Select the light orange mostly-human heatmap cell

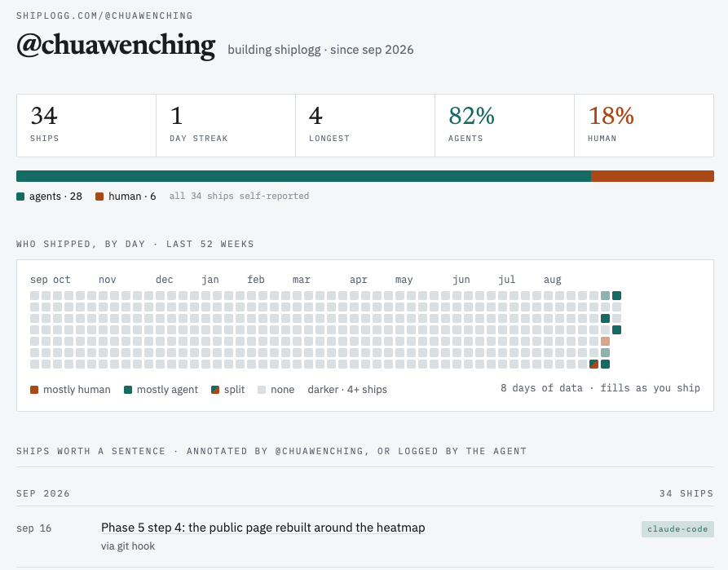[x=605, y=342]
